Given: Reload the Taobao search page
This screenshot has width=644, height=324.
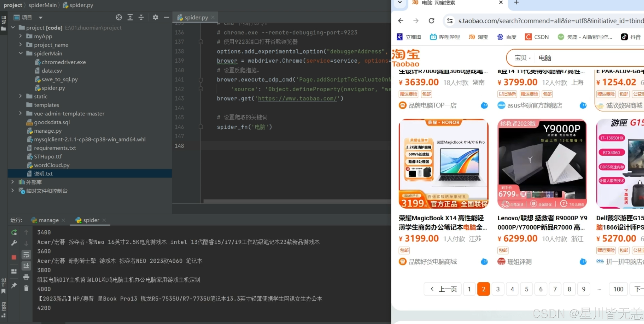Looking at the screenshot, I should click(x=432, y=21).
